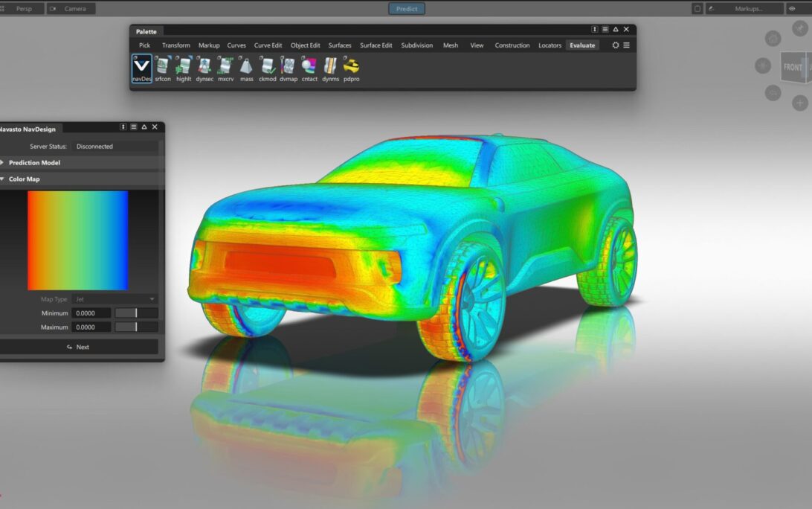Toggle the square icon left of Markups

(697, 9)
